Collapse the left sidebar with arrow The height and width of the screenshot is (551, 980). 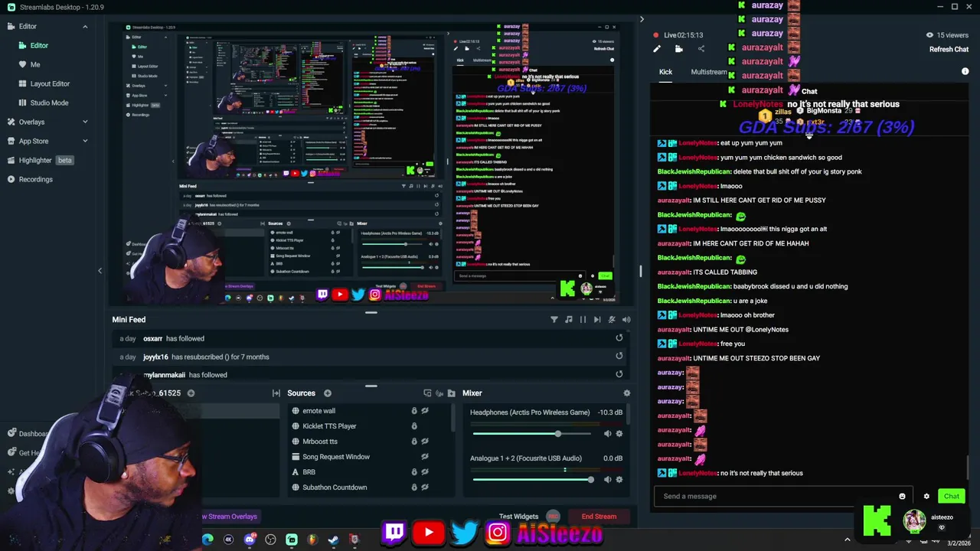100,271
